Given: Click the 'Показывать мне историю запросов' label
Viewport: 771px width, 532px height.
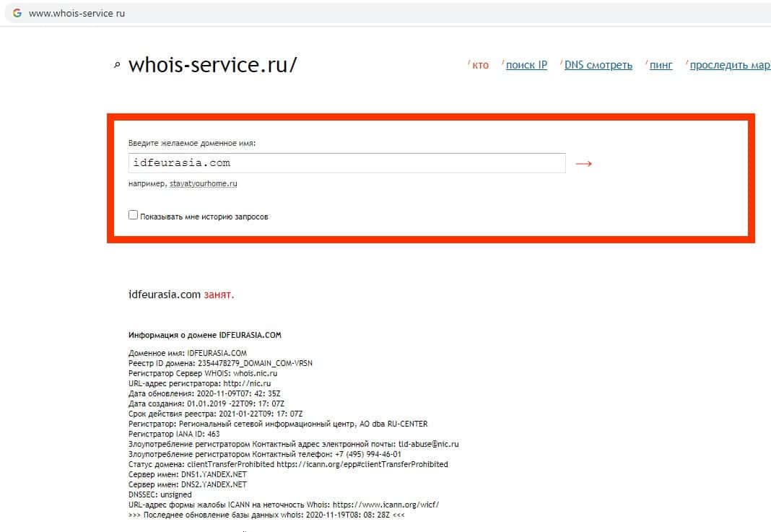Looking at the screenshot, I should tap(204, 217).
